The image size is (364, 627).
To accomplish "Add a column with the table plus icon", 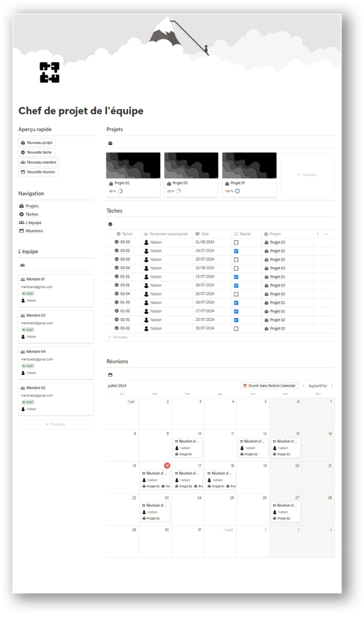I will (318, 234).
